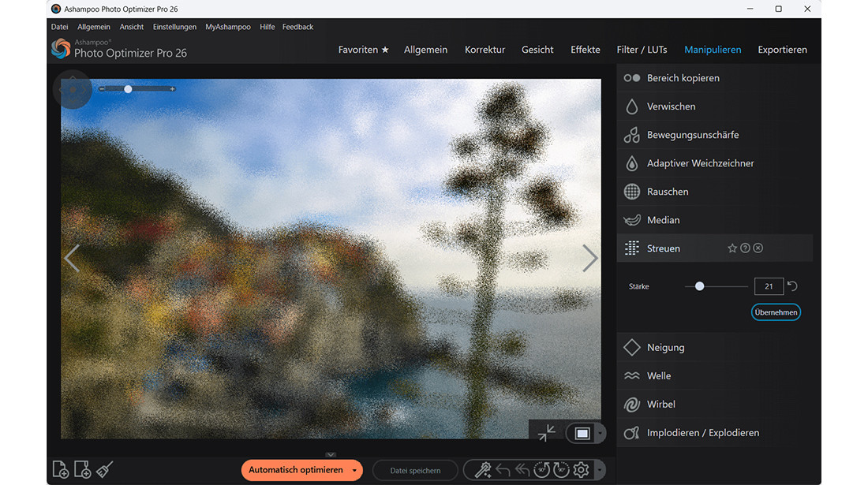Viewport: 868px width, 485px height.
Task: Go to the previous image
Action: [x=72, y=258]
